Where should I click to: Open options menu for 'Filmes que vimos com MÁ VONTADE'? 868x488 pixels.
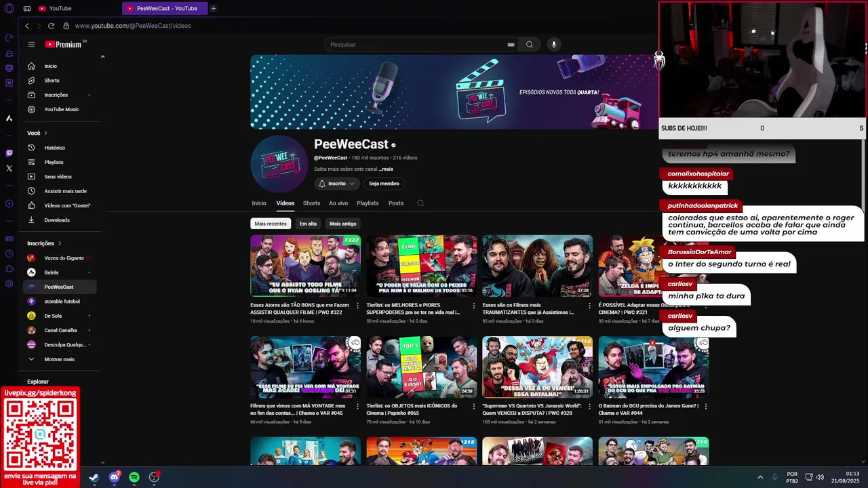click(x=358, y=407)
